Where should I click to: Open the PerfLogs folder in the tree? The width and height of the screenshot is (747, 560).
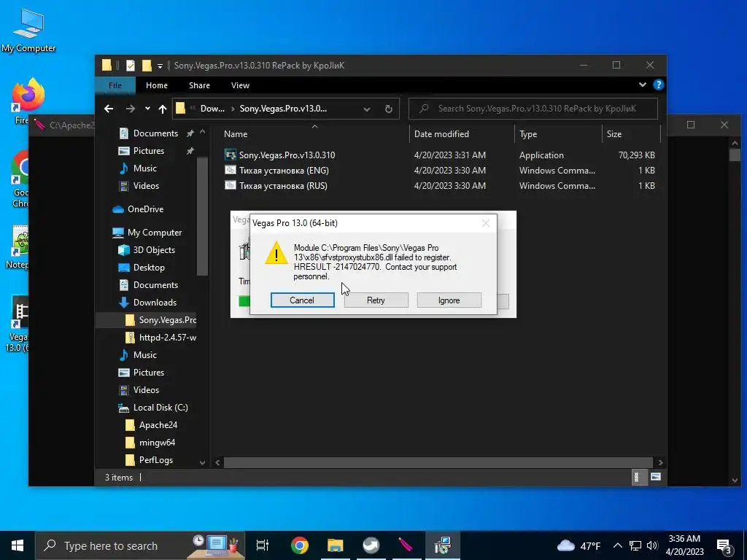156,460
